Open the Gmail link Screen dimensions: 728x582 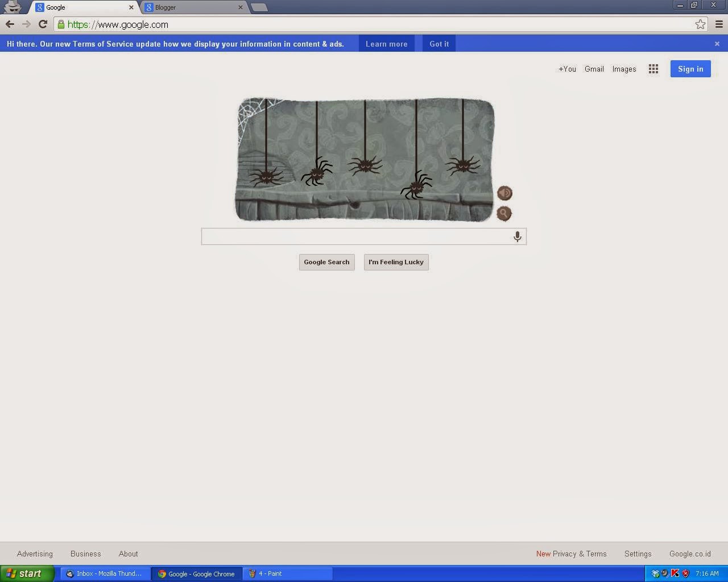[594, 69]
